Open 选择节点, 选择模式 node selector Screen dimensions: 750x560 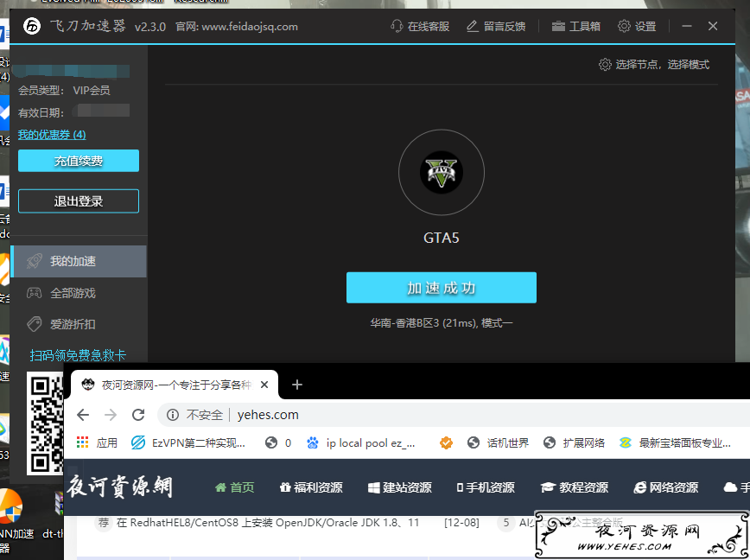point(654,65)
